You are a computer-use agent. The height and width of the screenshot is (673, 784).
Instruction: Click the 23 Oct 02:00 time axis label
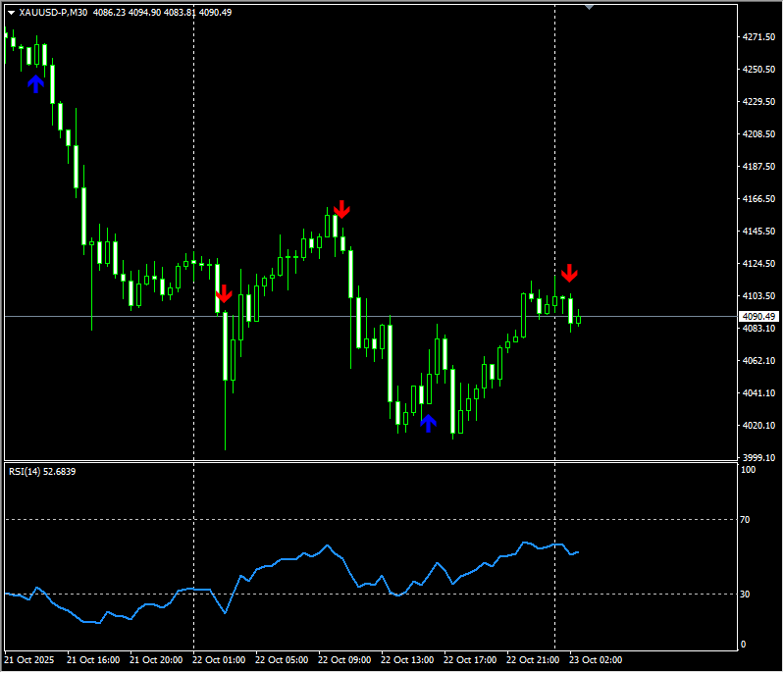[x=597, y=660]
